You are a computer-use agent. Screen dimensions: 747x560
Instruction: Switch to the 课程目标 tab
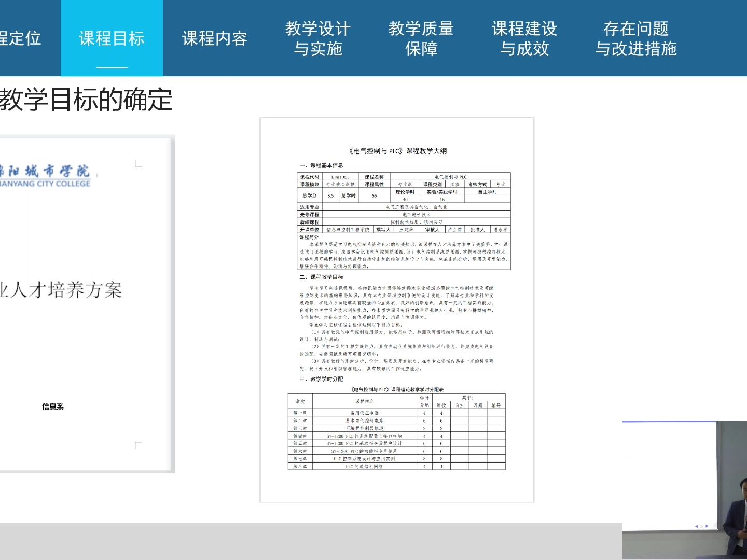112,38
